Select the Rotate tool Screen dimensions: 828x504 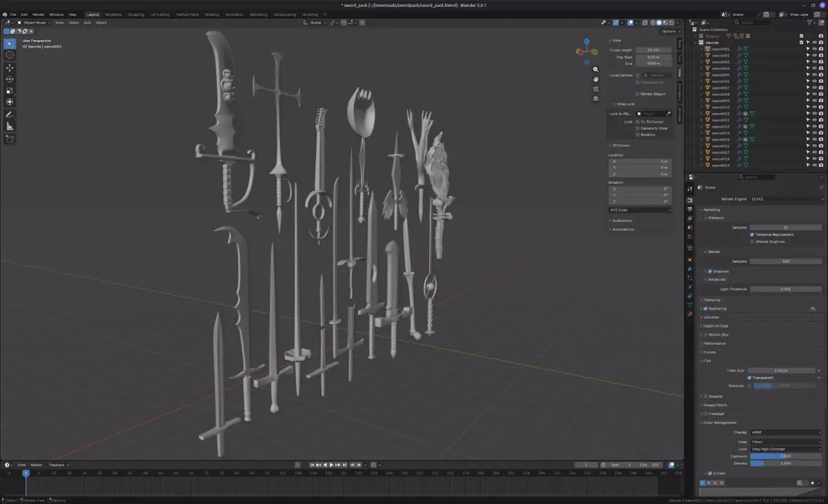pyautogui.click(x=10, y=79)
